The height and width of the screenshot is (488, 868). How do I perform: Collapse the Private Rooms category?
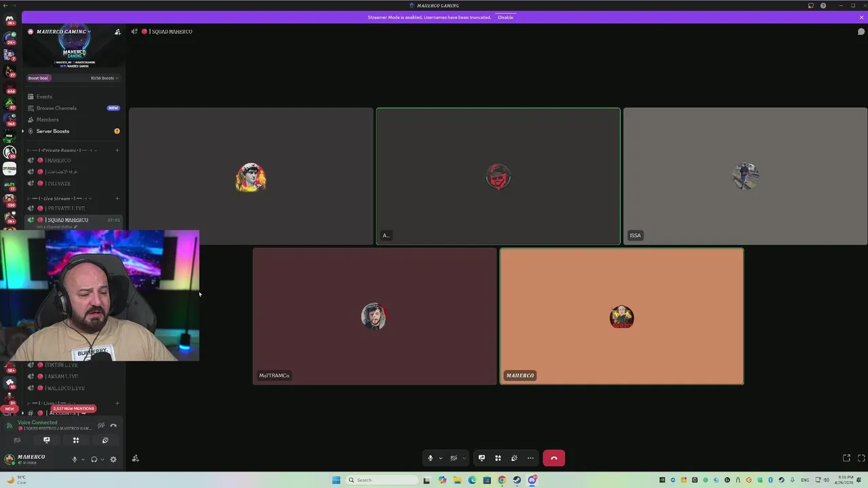click(x=63, y=150)
